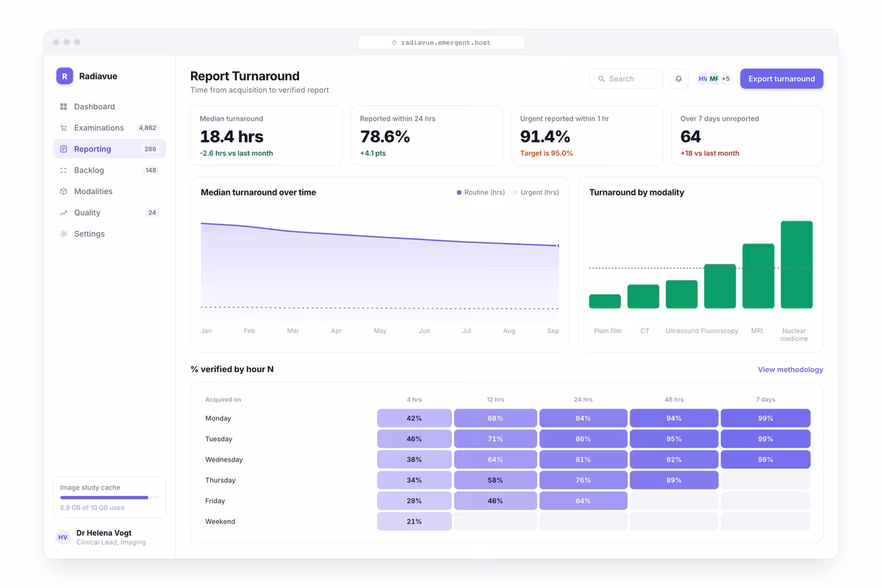Click the 91.4% urgent reported value
The image size is (882, 588).
click(x=545, y=137)
